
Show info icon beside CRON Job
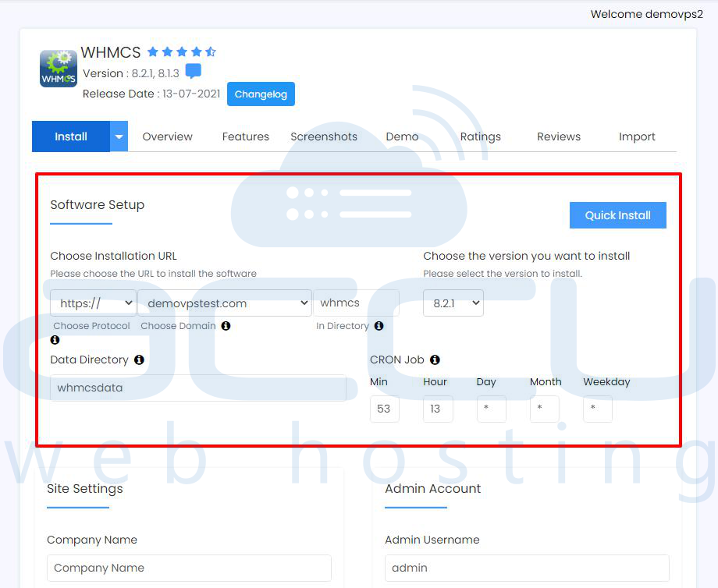coord(435,360)
